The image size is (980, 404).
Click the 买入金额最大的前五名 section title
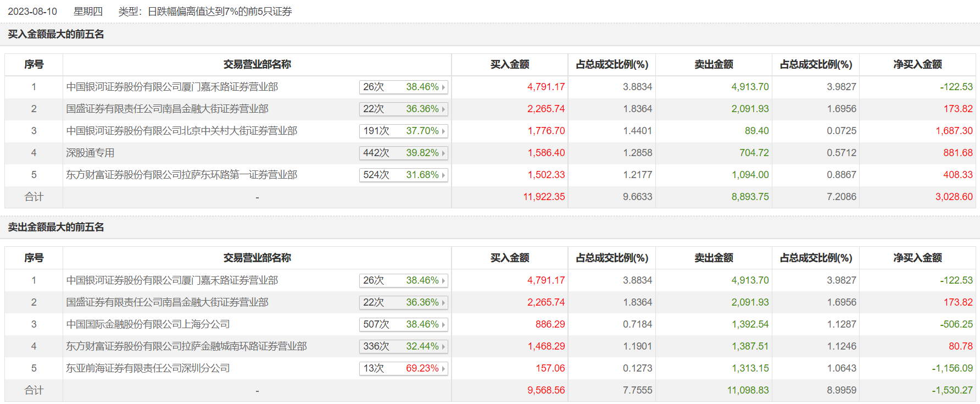click(x=56, y=34)
